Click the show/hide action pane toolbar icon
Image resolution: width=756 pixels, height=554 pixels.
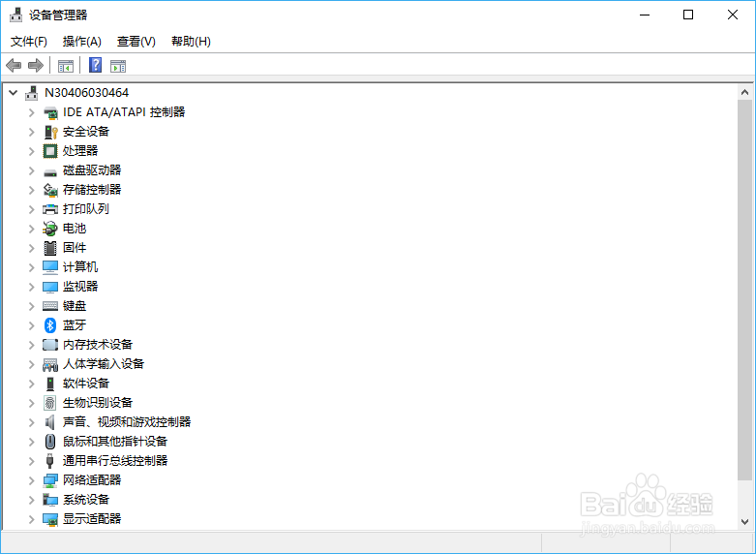(x=118, y=66)
